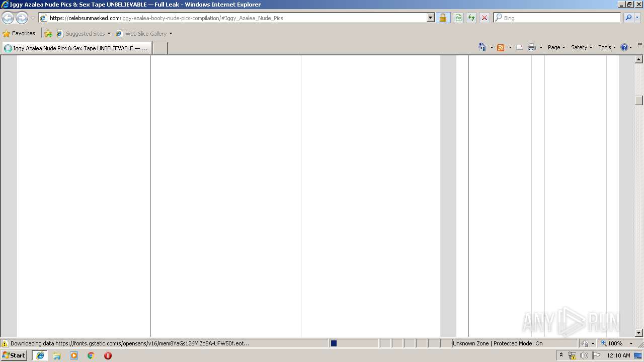Click the vertical scrollbar down arrow
644x362 pixels.
pos(639,333)
